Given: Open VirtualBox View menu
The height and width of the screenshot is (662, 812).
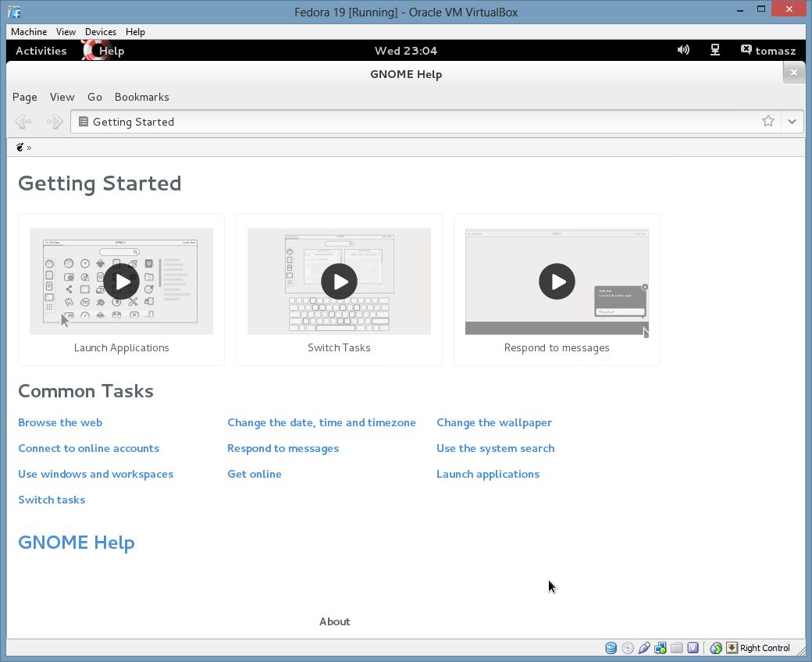Looking at the screenshot, I should tap(66, 31).
